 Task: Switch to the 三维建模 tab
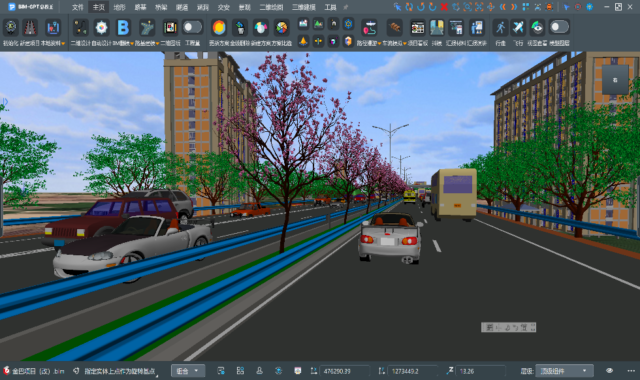(304, 7)
